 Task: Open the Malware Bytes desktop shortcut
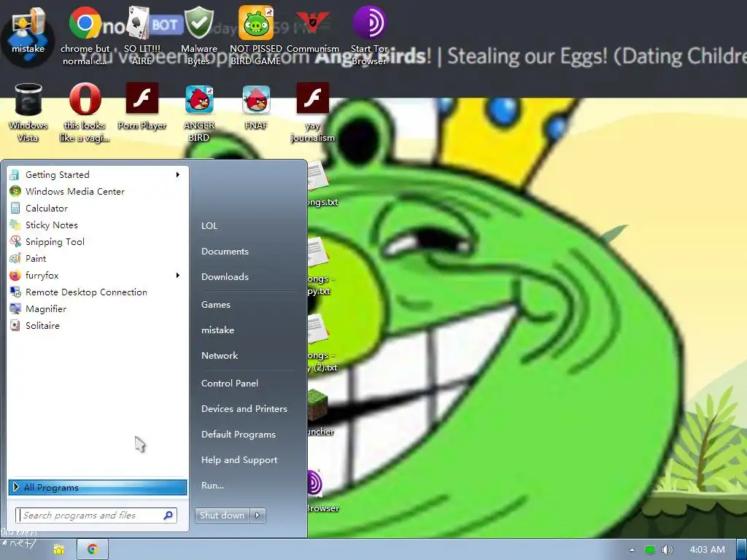(198, 36)
